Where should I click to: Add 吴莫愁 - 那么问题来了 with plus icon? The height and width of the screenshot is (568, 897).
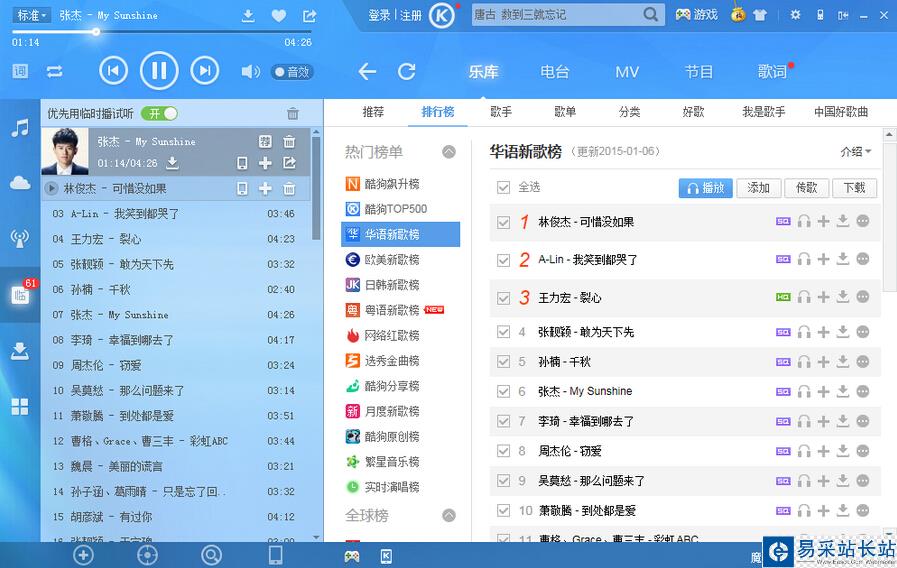tap(823, 480)
